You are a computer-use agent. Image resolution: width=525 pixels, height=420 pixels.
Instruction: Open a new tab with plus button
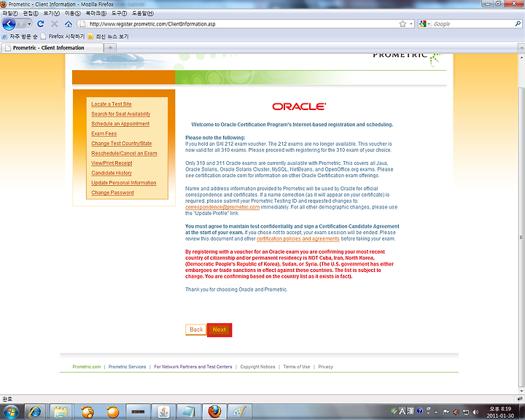pyautogui.click(x=110, y=47)
